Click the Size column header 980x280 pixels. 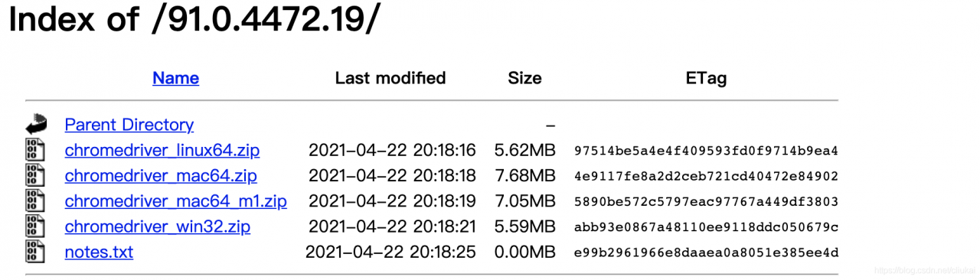(524, 78)
